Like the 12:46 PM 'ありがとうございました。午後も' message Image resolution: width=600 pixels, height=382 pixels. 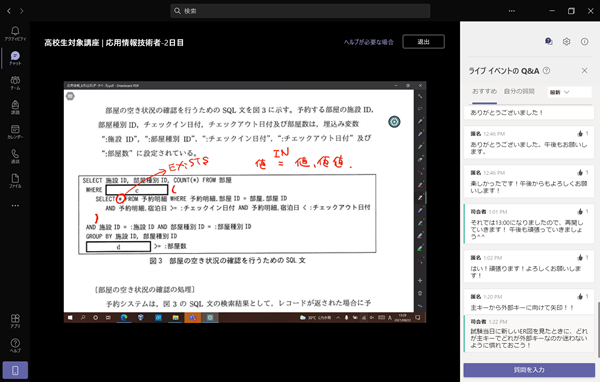(x=580, y=134)
